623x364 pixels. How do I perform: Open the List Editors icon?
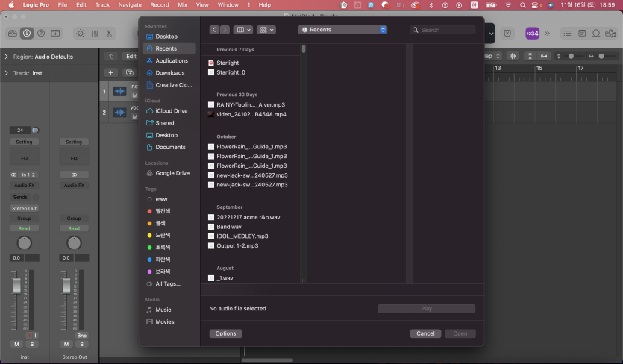tap(568, 34)
